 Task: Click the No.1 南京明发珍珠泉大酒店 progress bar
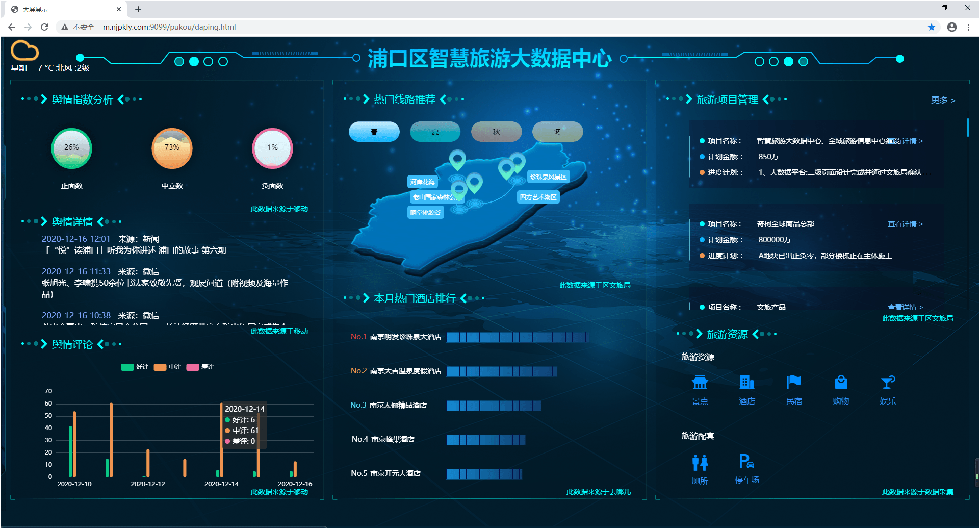pos(518,337)
